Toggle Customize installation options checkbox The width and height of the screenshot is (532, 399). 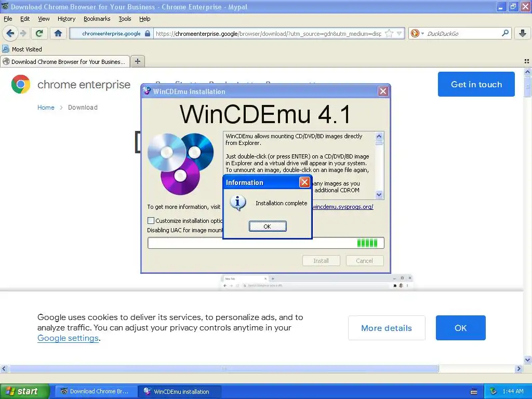(151, 220)
